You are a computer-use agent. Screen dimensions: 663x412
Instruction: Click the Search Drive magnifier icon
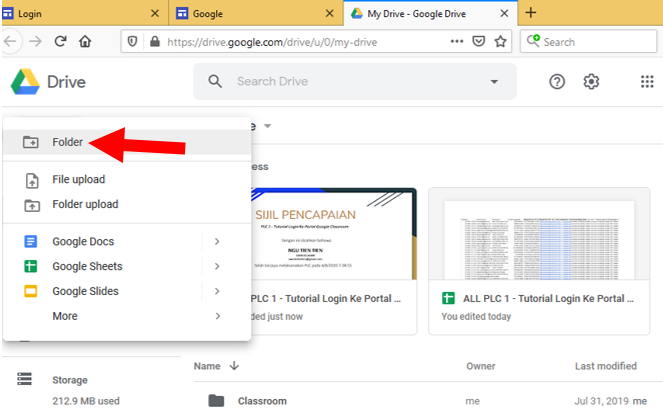pyautogui.click(x=215, y=81)
